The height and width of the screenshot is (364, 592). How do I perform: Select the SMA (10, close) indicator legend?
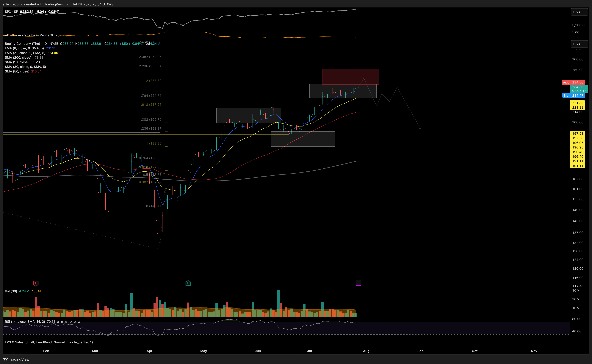click(25, 62)
